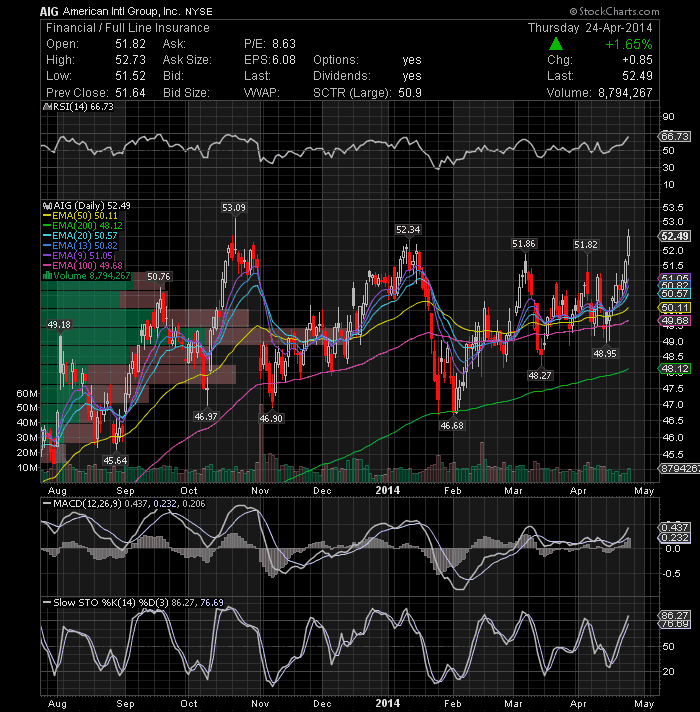Click the RSI(14) 66.73 panel title
The width and height of the screenshot is (700, 712).
83,107
